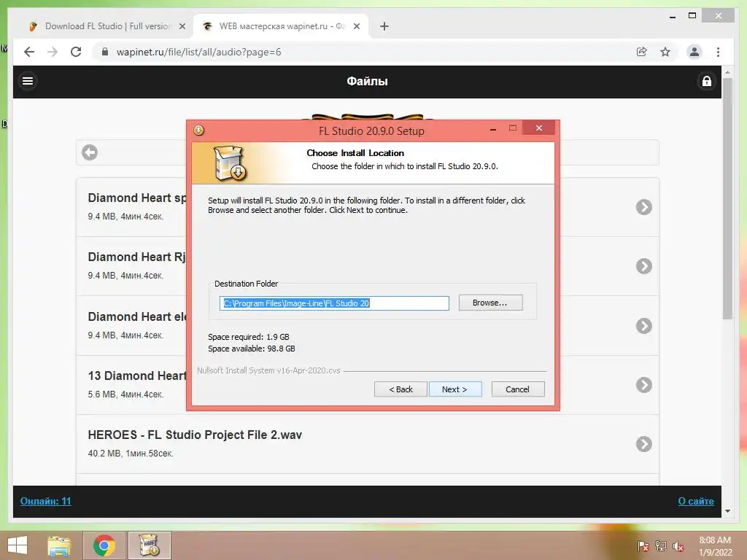Click the 'Файлы' page title
This screenshot has width=747, height=560.
coord(367,82)
